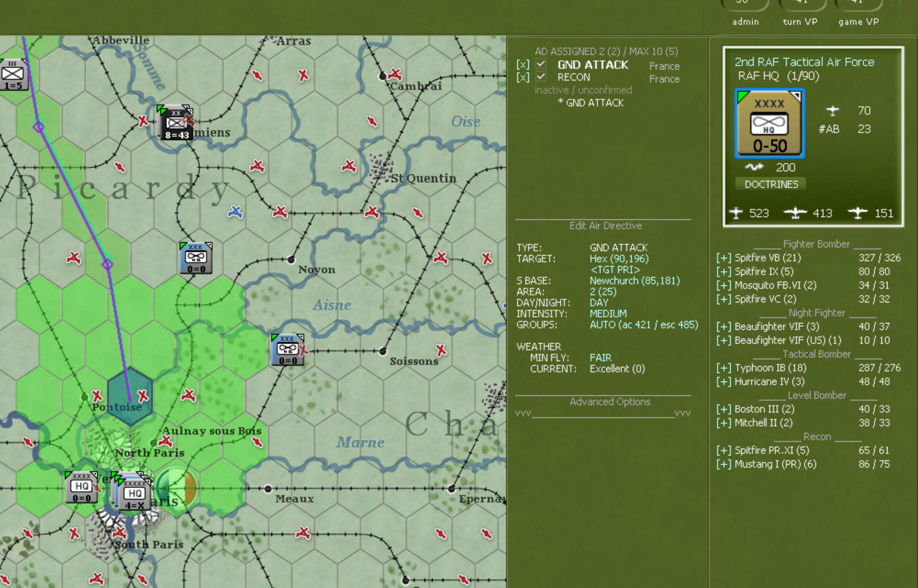Screen dimensions: 918x588
Task: Expand the Typhoon IB (18) group list
Action: [x=724, y=368]
